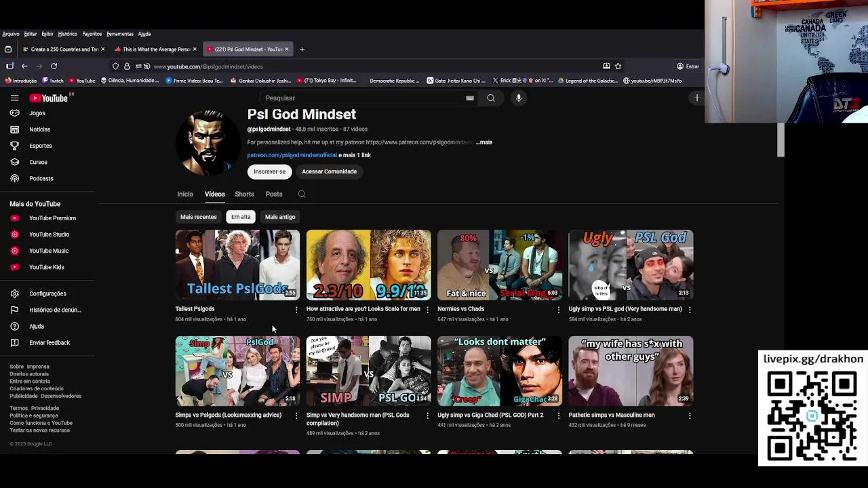This screenshot has width=868, height=488.
Task: Click the site security padlock icon
Action: 127,66
